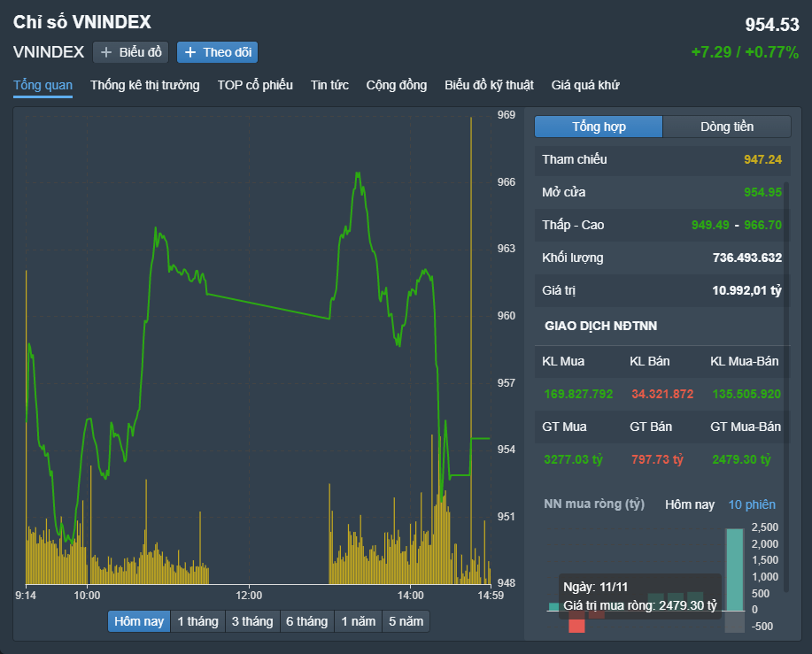
Task: Click the summary panel vertical scrollbar
Action: 786,386
